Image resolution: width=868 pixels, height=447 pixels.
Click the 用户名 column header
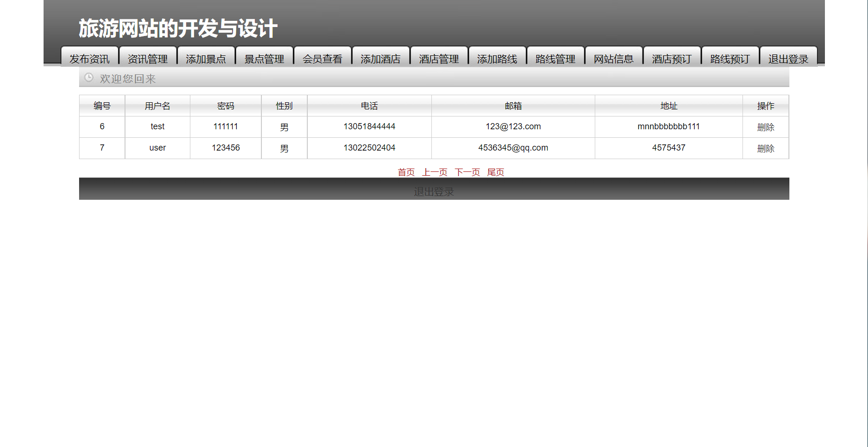(158, 106)
